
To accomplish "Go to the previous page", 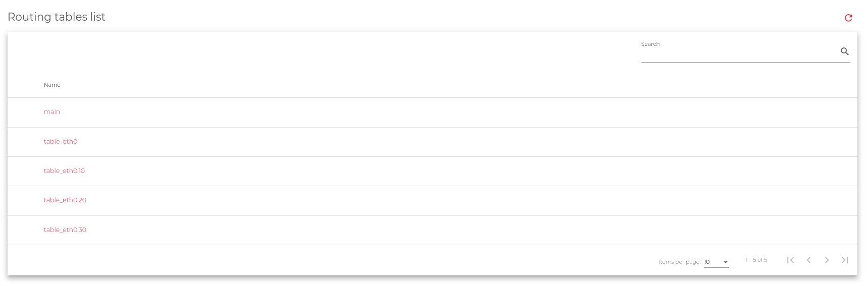I will (x=809, y=260).
